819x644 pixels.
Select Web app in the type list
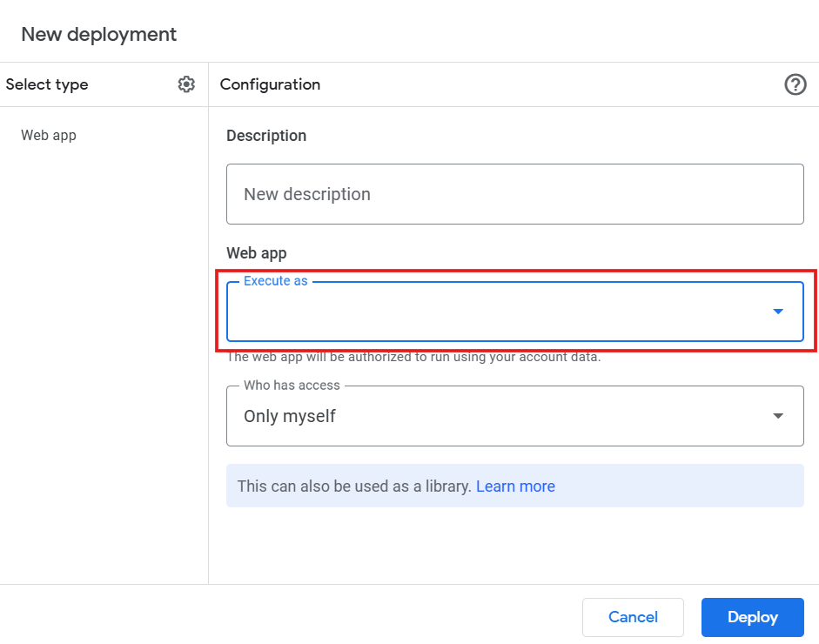(x=49, y=135)
